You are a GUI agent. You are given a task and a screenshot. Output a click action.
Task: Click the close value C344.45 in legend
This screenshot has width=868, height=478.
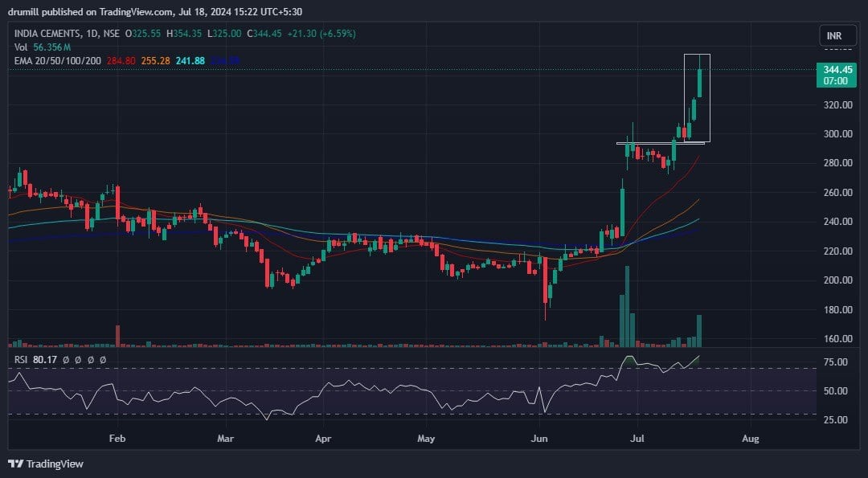(264, 34)
